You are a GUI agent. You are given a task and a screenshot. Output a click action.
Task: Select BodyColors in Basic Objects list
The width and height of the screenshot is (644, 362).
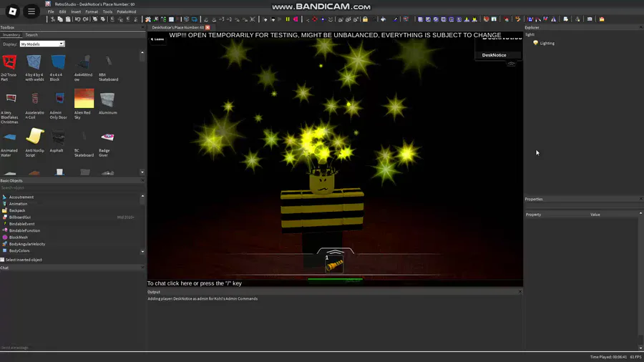pyautogui.click(x=19, y=250)
